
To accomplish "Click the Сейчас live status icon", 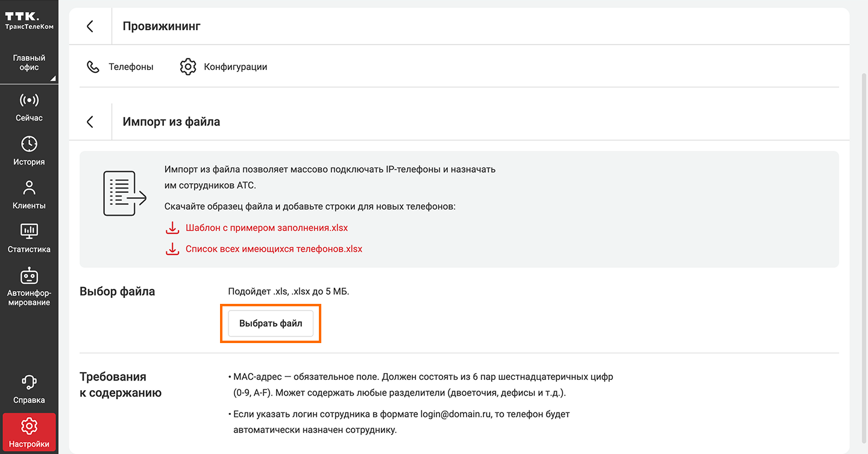I will coord(29,100).
